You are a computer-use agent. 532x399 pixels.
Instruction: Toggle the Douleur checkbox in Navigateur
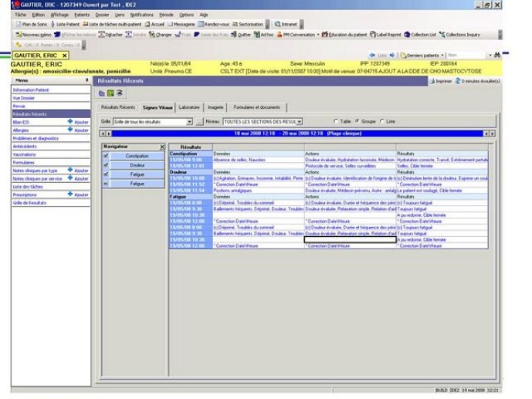point(106,165)
